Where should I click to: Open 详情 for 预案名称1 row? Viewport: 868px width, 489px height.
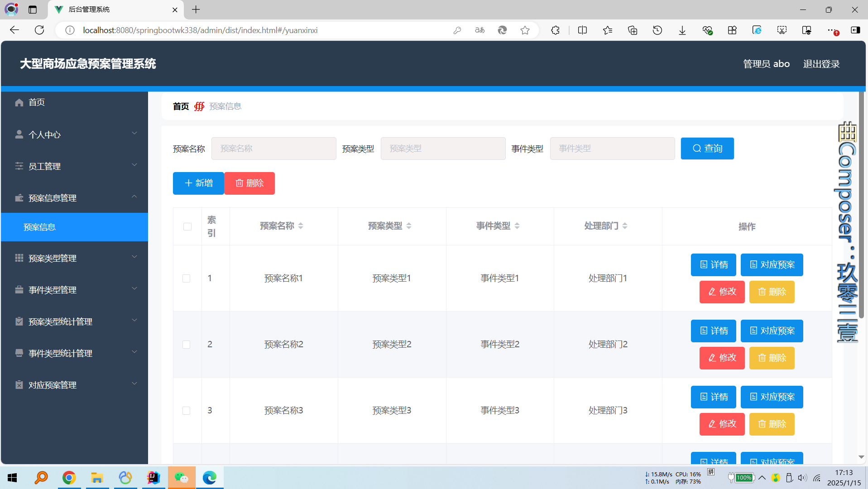(714, 265)
